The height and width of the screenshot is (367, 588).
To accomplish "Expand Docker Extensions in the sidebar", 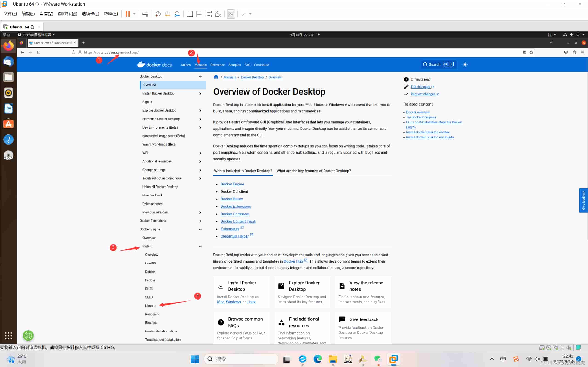I will pos(200,221).
